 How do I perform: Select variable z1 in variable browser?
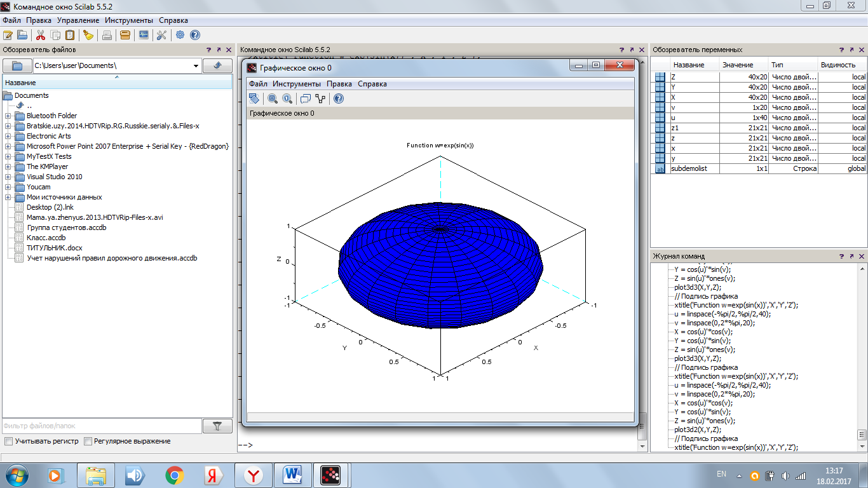coord(759,128)
